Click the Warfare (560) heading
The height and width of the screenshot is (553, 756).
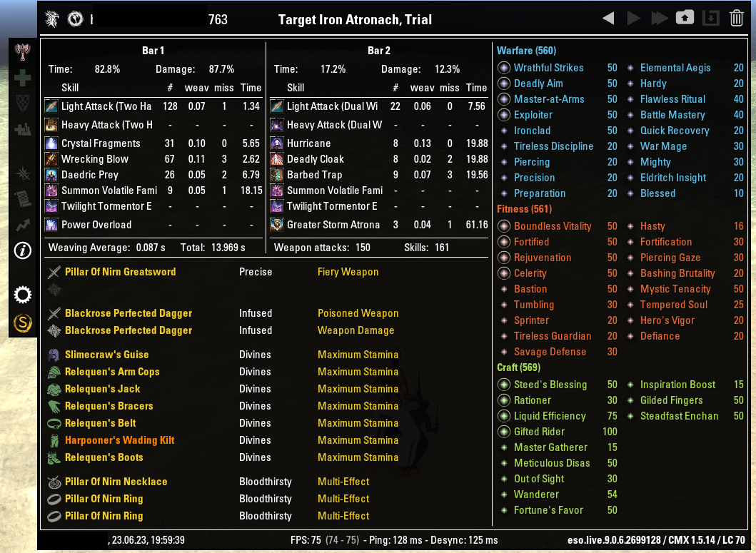point(527,51)
